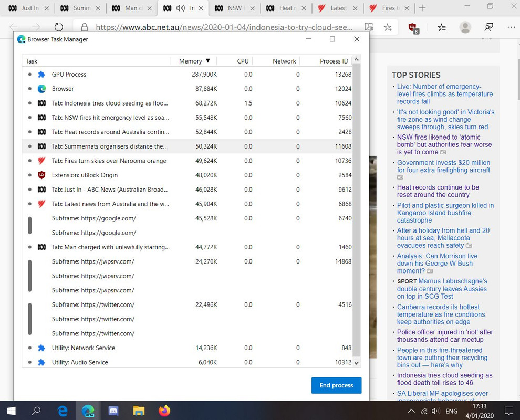Screen dimensions: 520x420
Task: Select first 'Subframe: https://twitter.com/' row
Action: coord(187,304)
